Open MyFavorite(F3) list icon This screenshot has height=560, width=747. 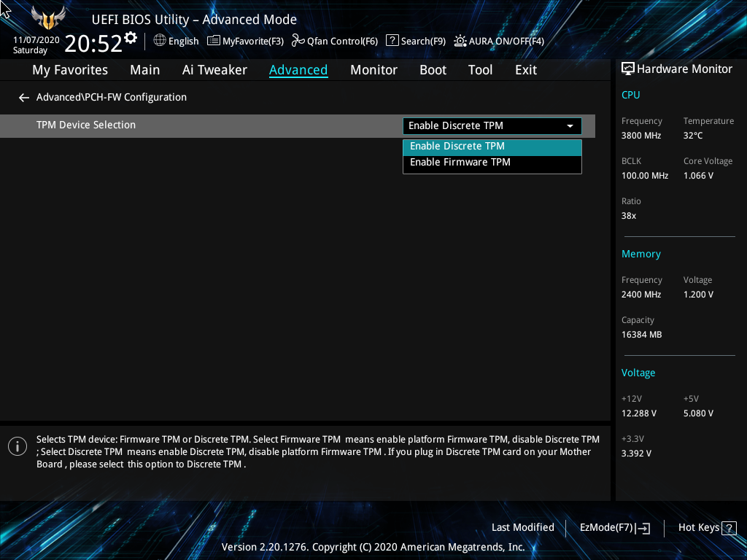pos(214,41)
